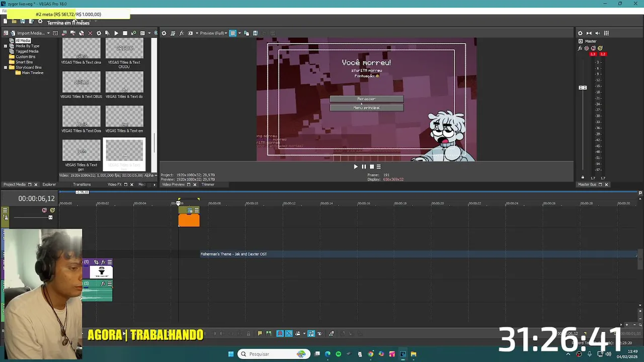Screen dimensions: 644x362
Task: Expand the Media By Type node
Action: click(6, 46)
